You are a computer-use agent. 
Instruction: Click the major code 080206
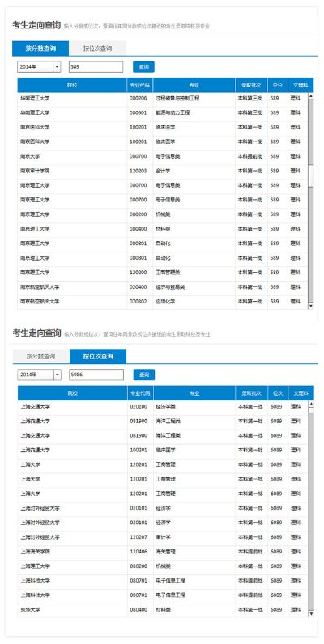139,99
